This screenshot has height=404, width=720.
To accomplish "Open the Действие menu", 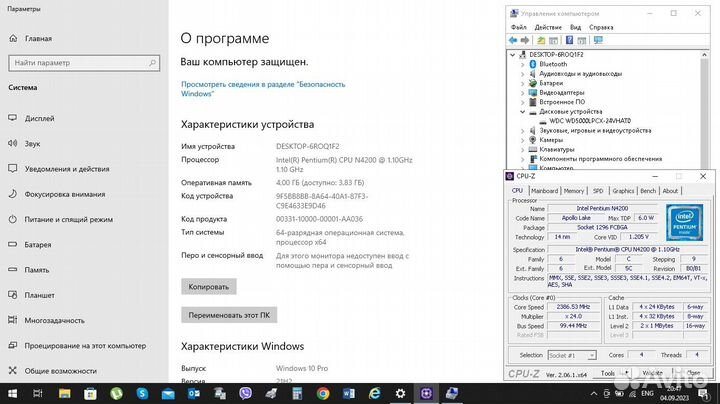I will pos(548,28).
